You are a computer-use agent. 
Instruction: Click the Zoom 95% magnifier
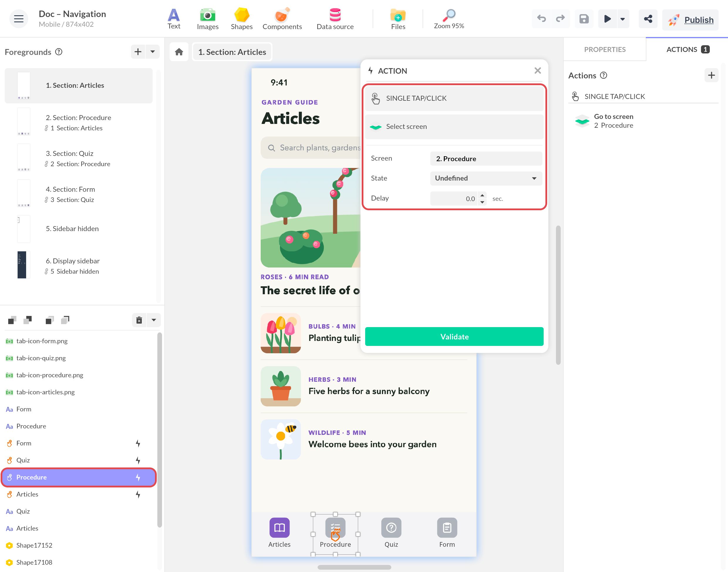tap(449, 19)
